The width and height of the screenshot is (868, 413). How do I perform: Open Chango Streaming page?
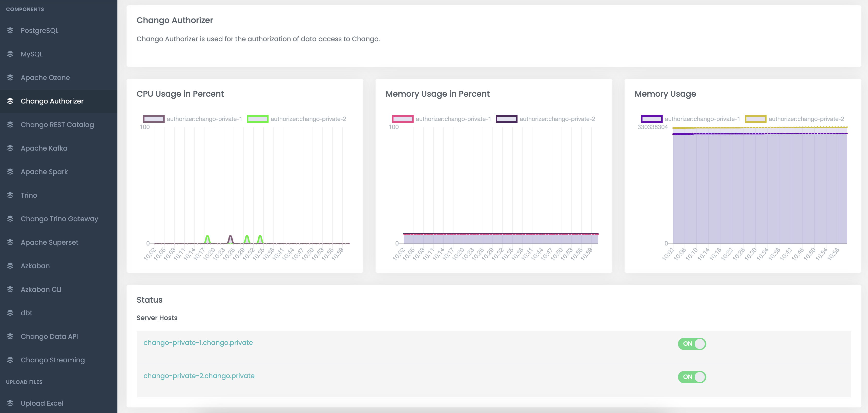59,360
